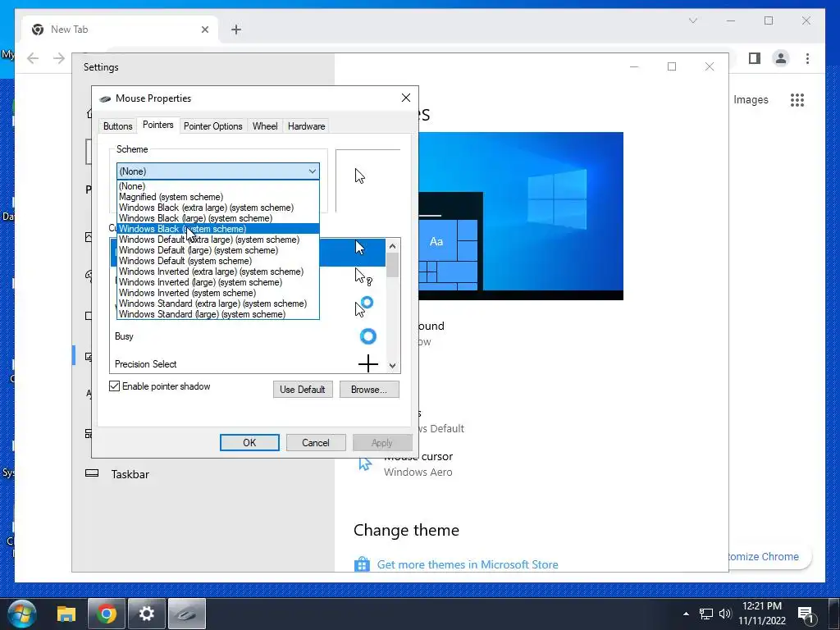This screenshot has width=840, height=630.
Task: Choose (None) in the scheme list
Action: click(x=218, y=186)
